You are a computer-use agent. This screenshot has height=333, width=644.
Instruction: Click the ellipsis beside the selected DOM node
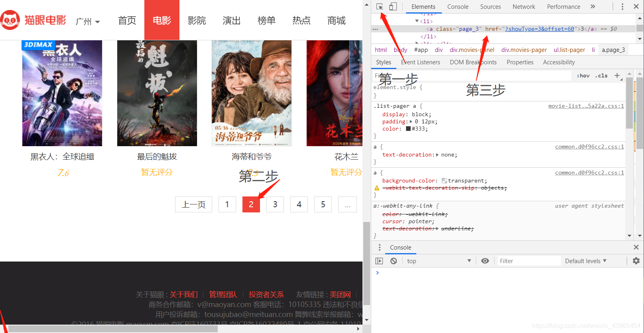(375, 29)
